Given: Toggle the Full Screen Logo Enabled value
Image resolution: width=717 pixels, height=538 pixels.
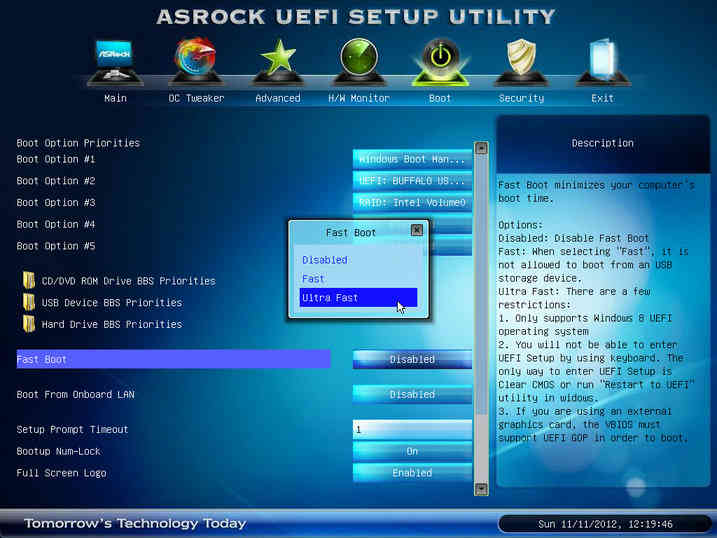Looking at the screenshot, I should click(412, 473).
